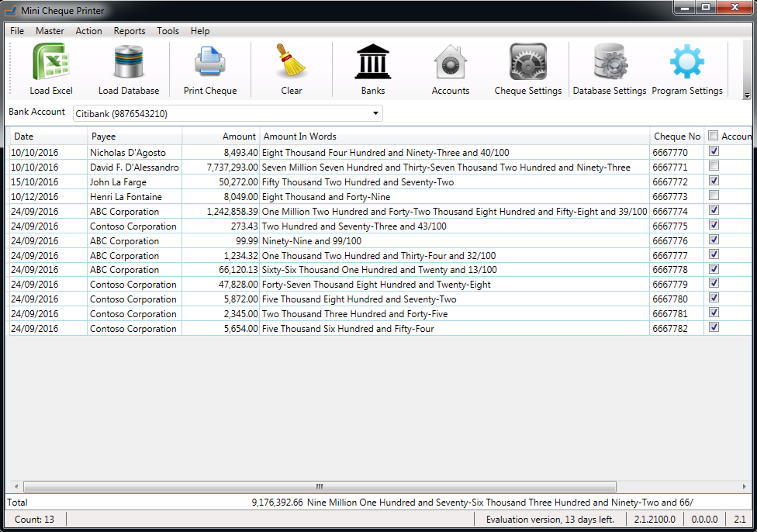Open the Help menu

[x=200, y=31]
